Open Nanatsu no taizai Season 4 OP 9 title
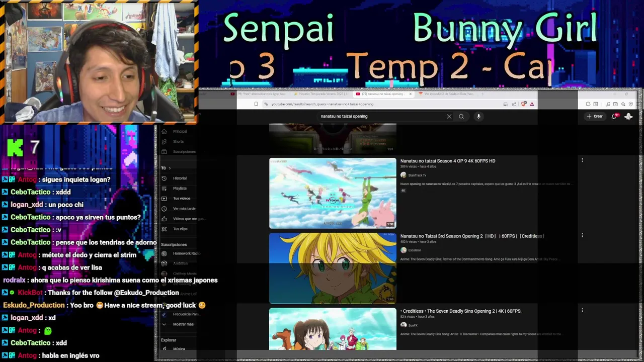The width and height of the screenshot is (644, 362). [448, 161]
